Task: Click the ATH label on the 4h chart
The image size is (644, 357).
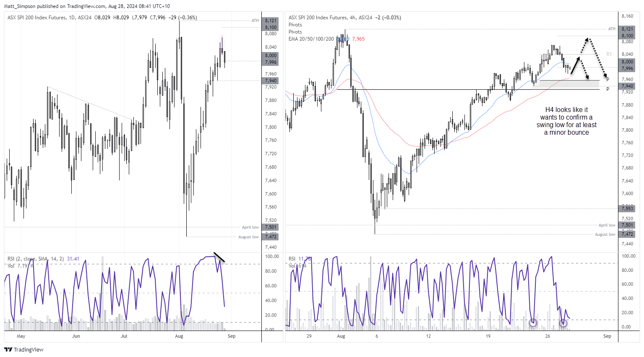Action: pos(612,29)
